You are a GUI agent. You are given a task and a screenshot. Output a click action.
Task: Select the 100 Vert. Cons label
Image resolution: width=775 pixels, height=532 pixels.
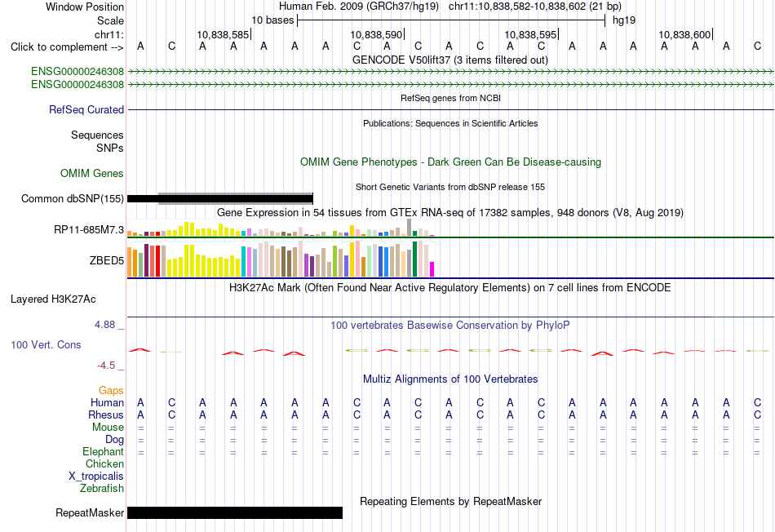(x=46, y=344)
